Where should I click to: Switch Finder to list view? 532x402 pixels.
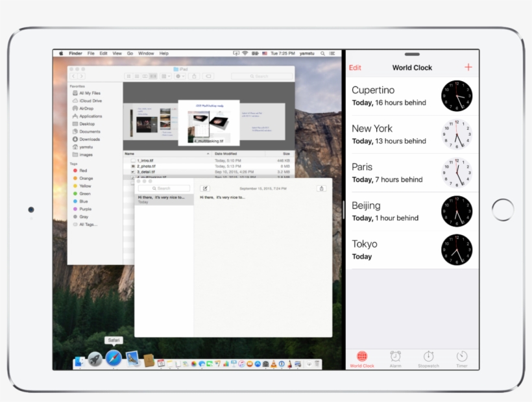[137, 76]
